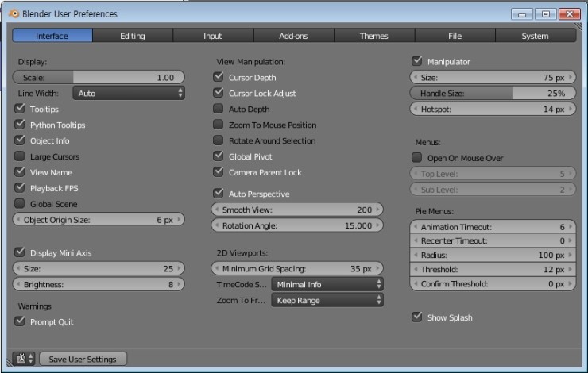Decrease Hotspot value with left arrow

click(x=415, y=109)
